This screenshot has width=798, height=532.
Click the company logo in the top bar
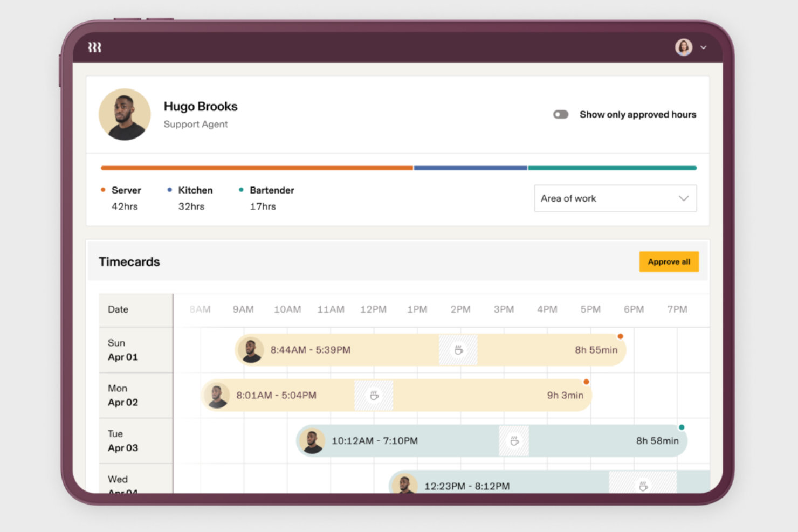(95, 47)
